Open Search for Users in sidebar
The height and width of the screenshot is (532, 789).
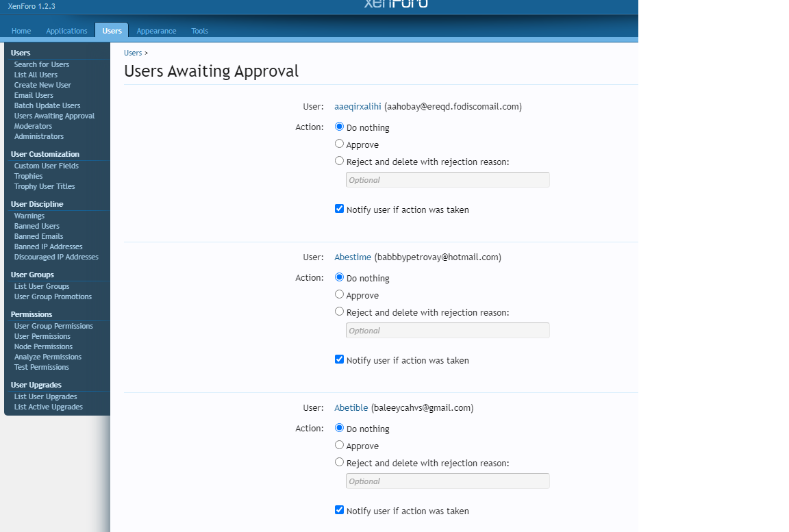42,64
